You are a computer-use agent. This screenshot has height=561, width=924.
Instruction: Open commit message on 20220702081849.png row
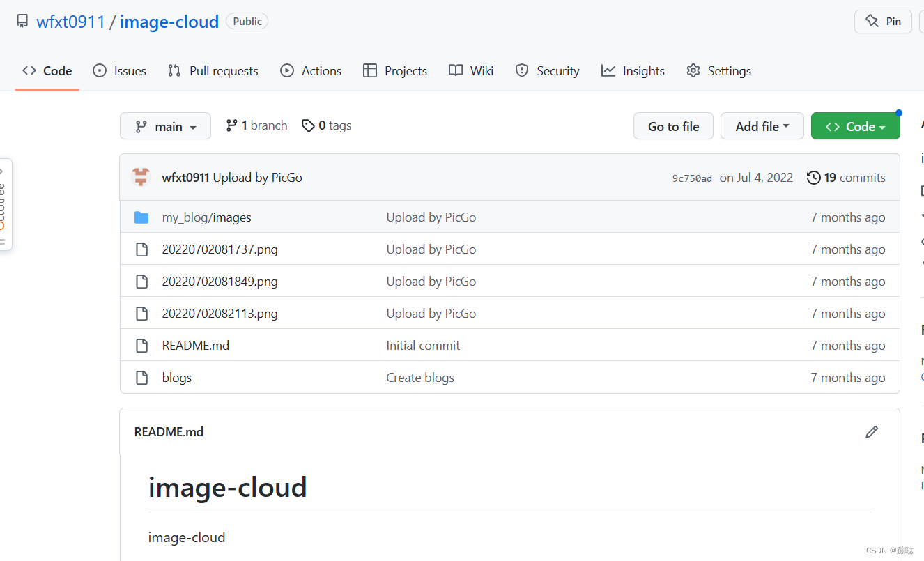tap(431, 282)
